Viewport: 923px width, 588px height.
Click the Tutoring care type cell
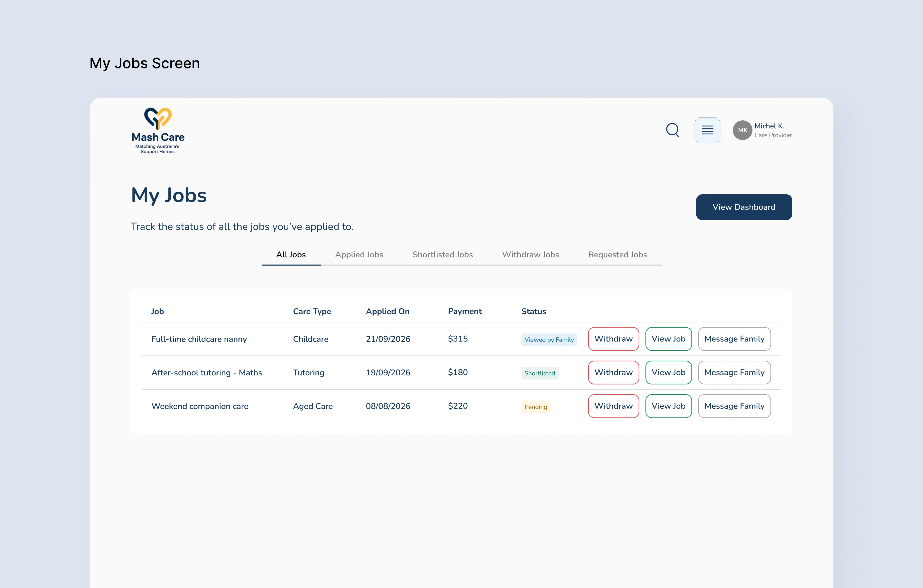pyautogui.click(x=309, y=373)
